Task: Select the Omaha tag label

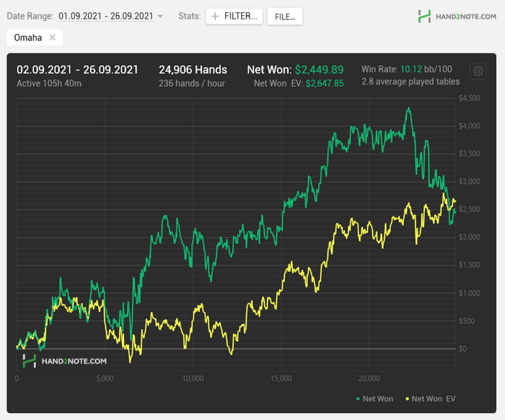Action: coord(28,38)
